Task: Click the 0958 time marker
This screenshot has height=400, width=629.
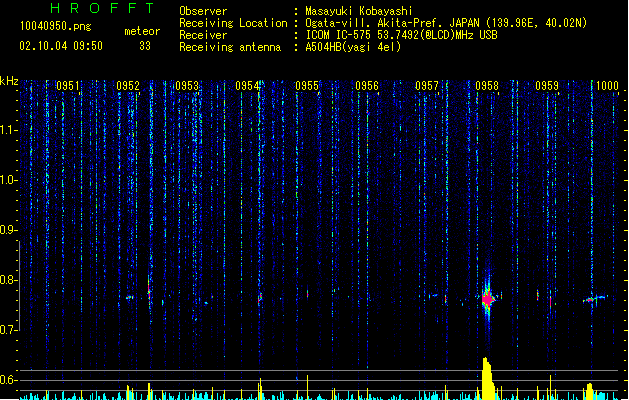Action: pyautogui.click(x=487, y=86)
